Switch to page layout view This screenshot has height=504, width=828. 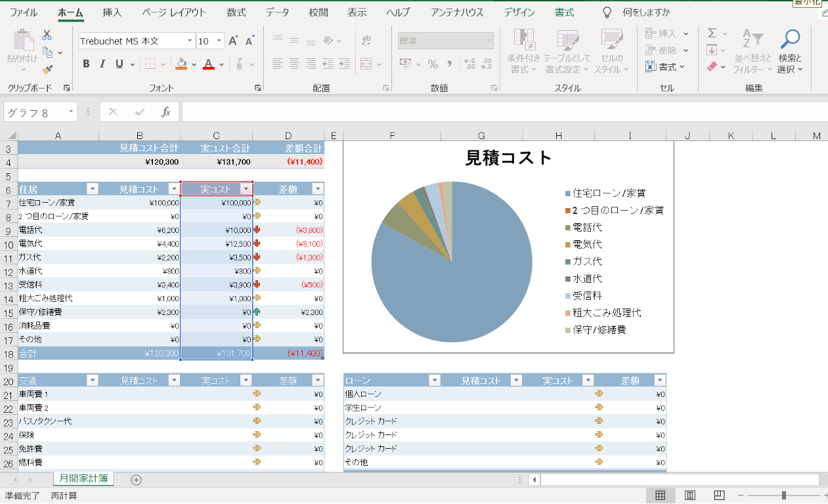tap(690, 495)
